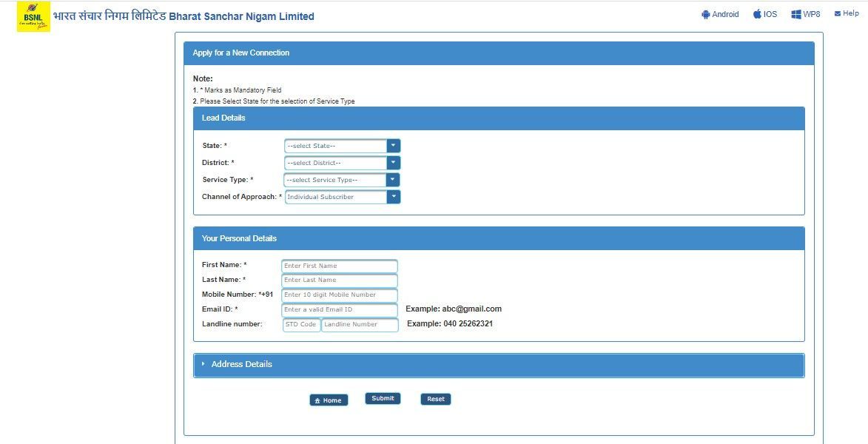
Task: Submit the new connection form
Action: click(383, 399)
